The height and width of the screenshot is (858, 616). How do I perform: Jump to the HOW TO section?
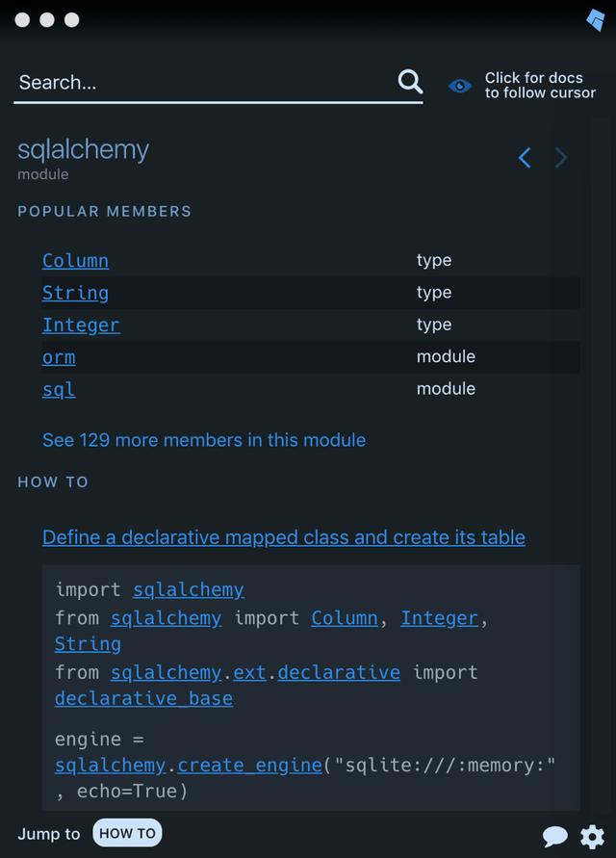[x=127, y=833]
